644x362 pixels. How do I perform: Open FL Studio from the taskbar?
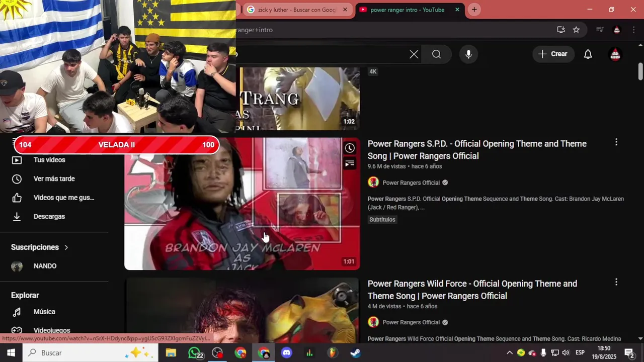[333, 353]
